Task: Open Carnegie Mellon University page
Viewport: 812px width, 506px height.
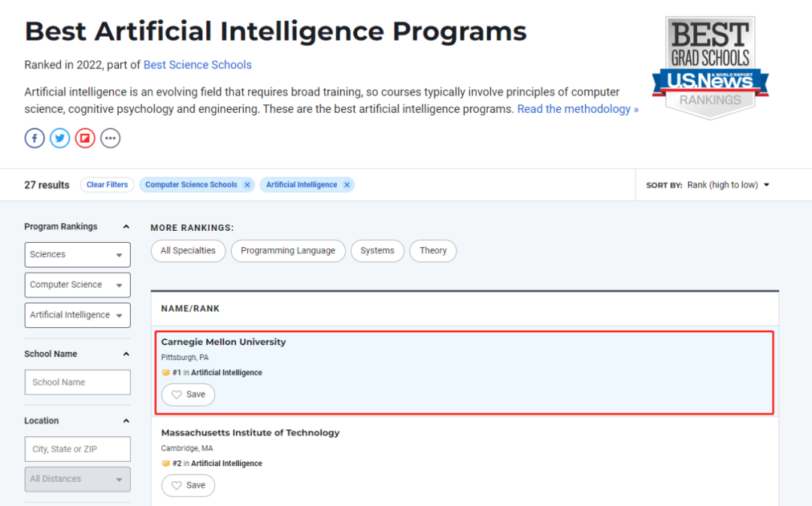Action: pyautogui.click(x=223, y=342)
